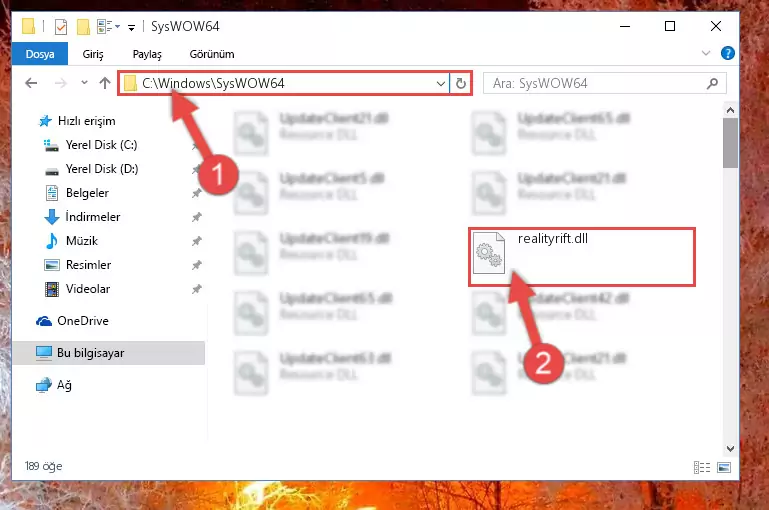Image resolution: width=769 pixels, height=510 pixels.
Task: Open Müzik in the sidebar
Action: tap(82, 241)
